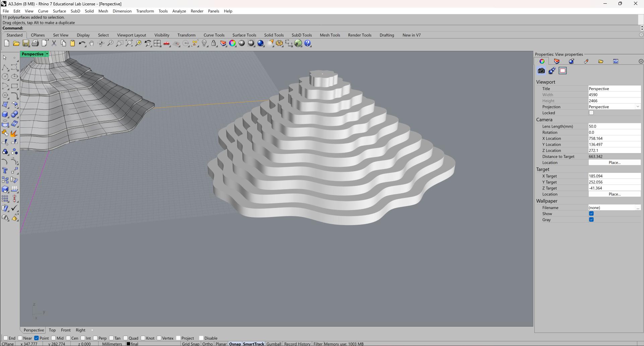Uncheck the Point osnap checkbox
The height and width of the screenshot is (346, 644).
pyautogui.click(x=37, y=338)
